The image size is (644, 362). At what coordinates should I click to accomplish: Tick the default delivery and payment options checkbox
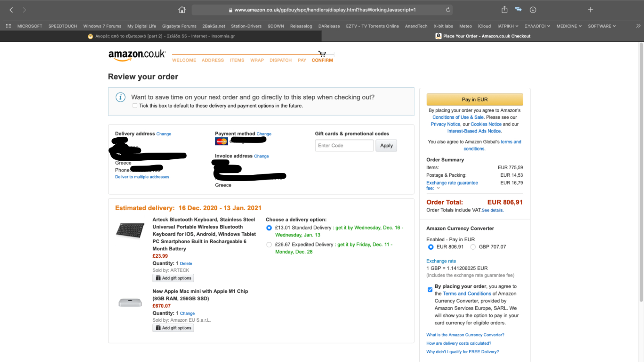(x=135, y=105)
